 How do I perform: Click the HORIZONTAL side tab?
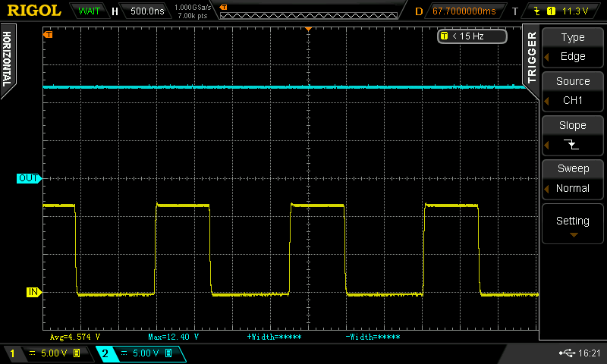tap(8, 59)
